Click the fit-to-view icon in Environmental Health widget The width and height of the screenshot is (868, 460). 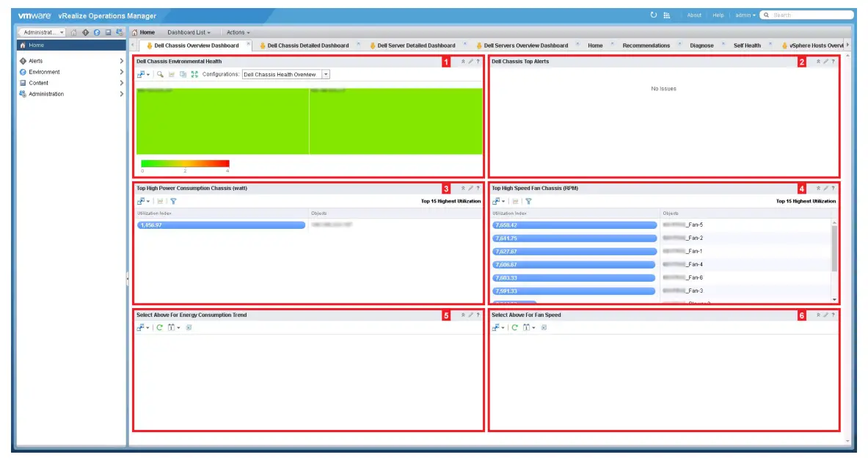point(195,74)
